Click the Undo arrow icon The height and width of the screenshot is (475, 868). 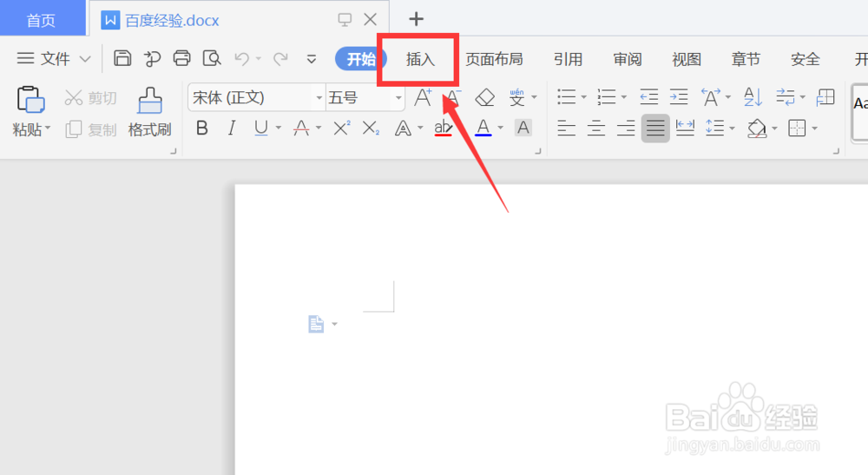click(x=242, y=59)
